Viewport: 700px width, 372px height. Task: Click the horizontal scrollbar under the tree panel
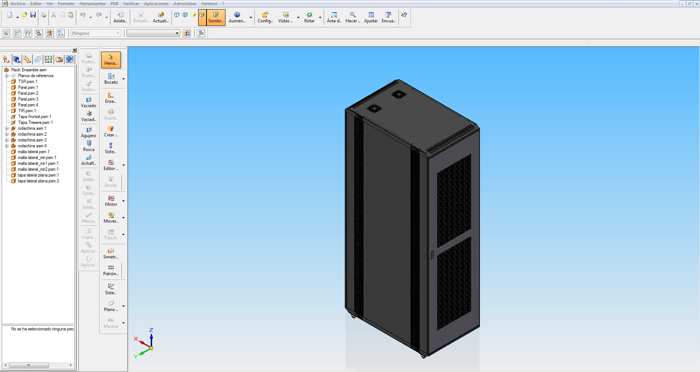coord(38,365)
